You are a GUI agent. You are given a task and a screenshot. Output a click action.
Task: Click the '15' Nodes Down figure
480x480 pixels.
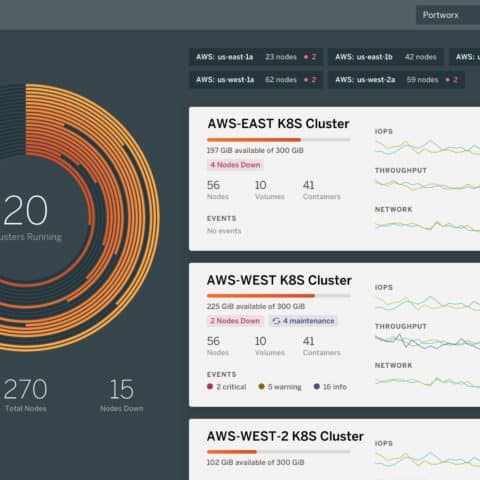click(122, 389)
